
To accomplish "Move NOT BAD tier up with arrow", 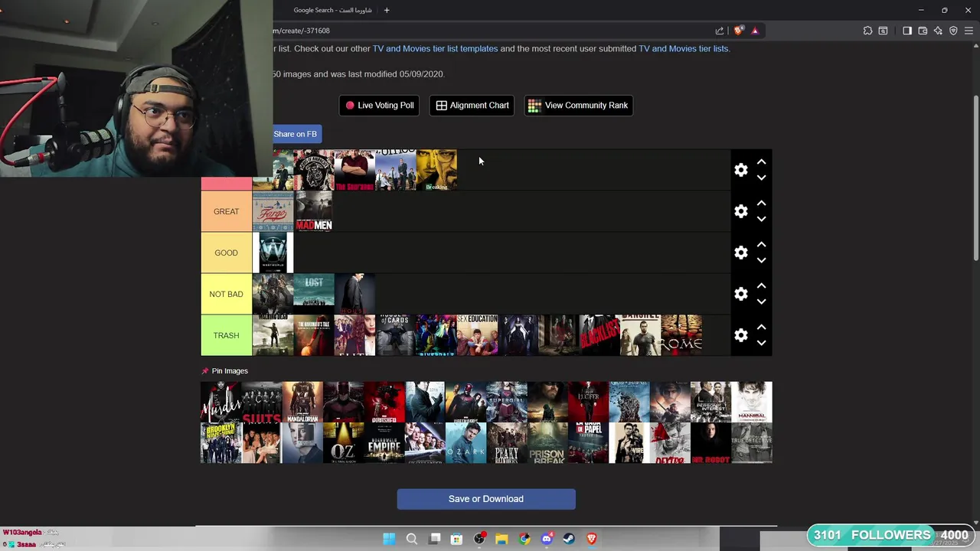I will [x=761, y=286].
